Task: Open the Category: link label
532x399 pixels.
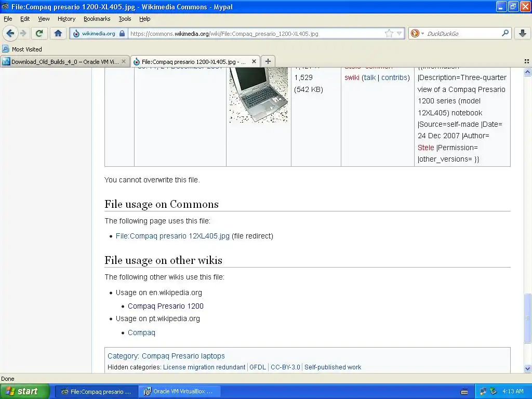Action: [123, 356]
